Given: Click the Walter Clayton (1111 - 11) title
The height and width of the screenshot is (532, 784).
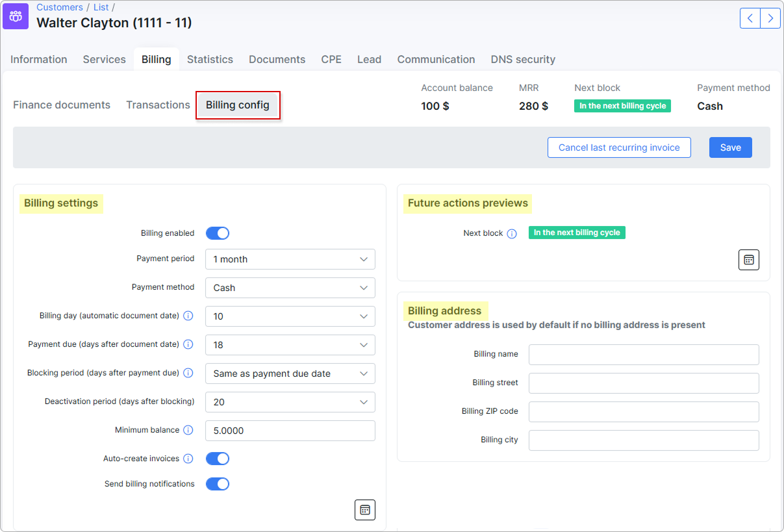Looking at the screenshot, I should (x=114, y=23).
